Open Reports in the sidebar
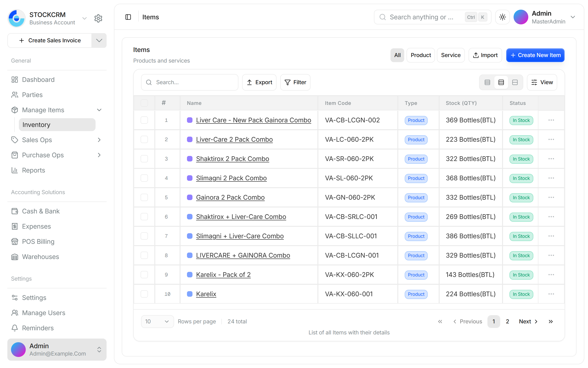 (57, 170)
